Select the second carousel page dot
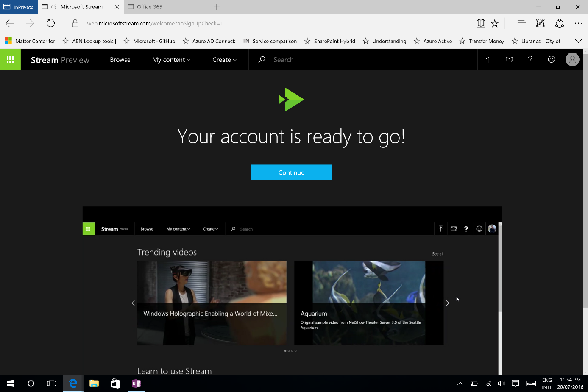588x392 pixels. [289, 350]
